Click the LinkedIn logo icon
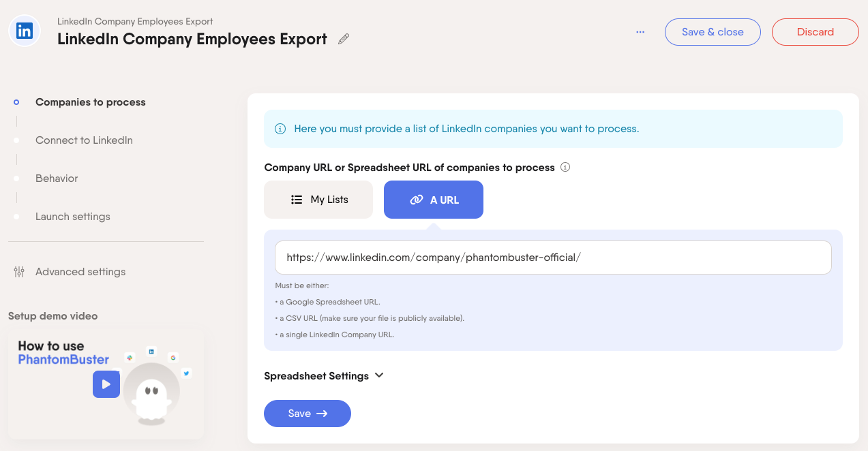Image resolution: width=868 pixels, height=451 pixels. click(25, 31)
